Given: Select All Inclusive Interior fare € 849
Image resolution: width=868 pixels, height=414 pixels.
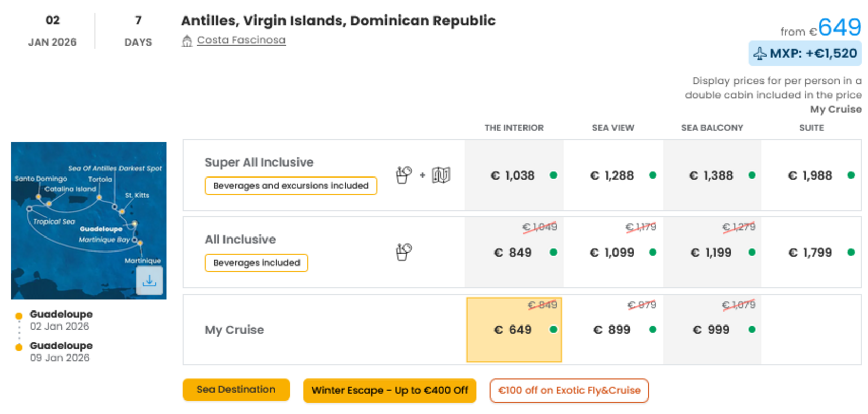Looking at the screenshot, I should pos(514,252).
